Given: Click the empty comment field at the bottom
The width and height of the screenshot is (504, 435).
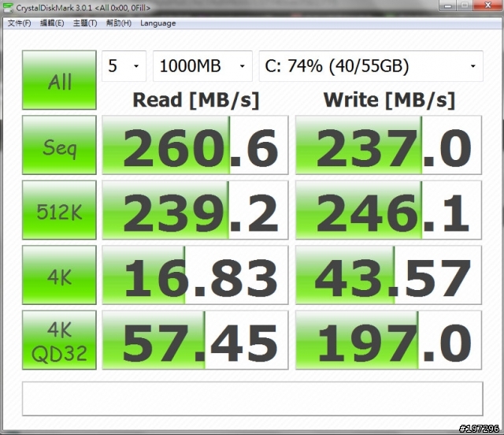Looking at the screenshot, I should (253, 399).
